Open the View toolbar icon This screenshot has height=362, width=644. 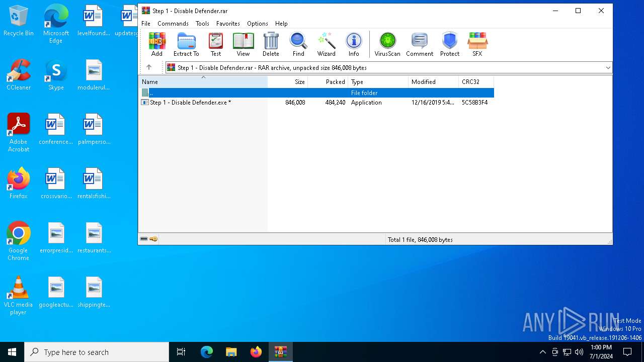243,44
